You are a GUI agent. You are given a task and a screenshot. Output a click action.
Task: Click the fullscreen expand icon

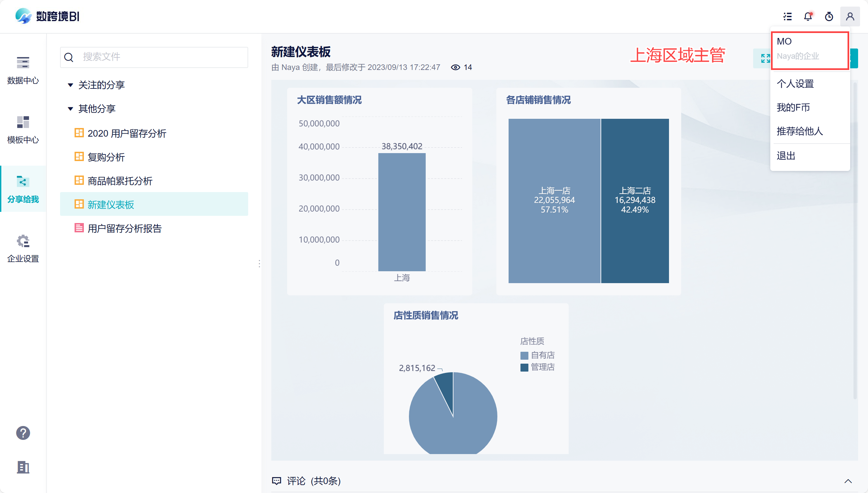(x=765, y=58)
